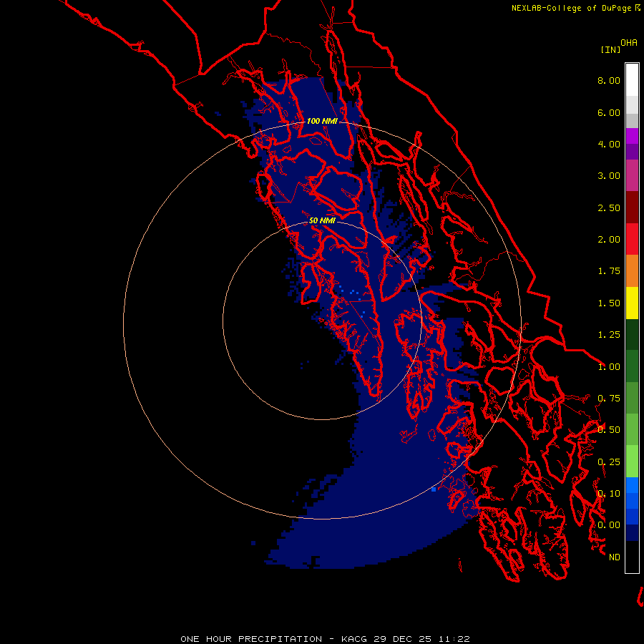Click the 8.00 legend value
Viewport: 644px width, 644px height.
tap(609, 80)
